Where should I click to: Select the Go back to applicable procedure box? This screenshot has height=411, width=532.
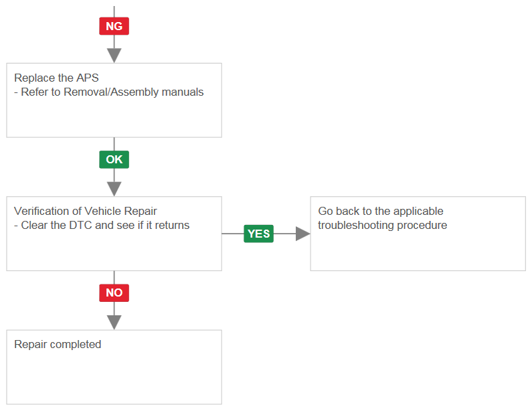pos(418,234)
